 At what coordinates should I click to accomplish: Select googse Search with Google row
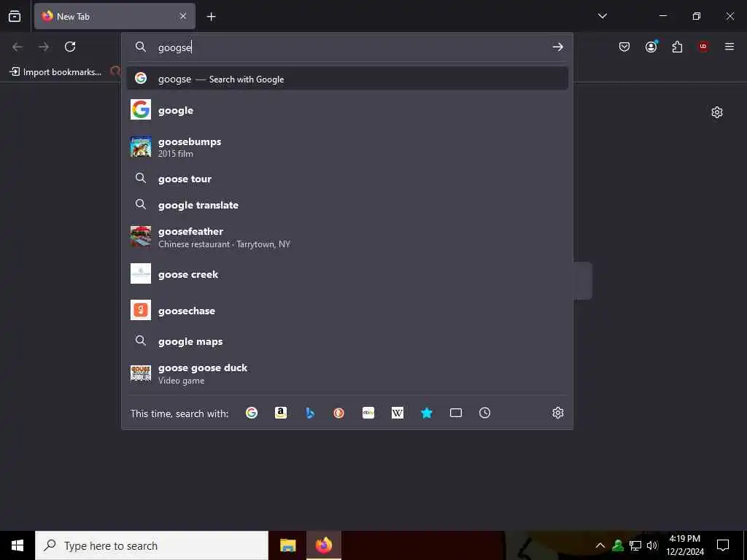point(347,79)
